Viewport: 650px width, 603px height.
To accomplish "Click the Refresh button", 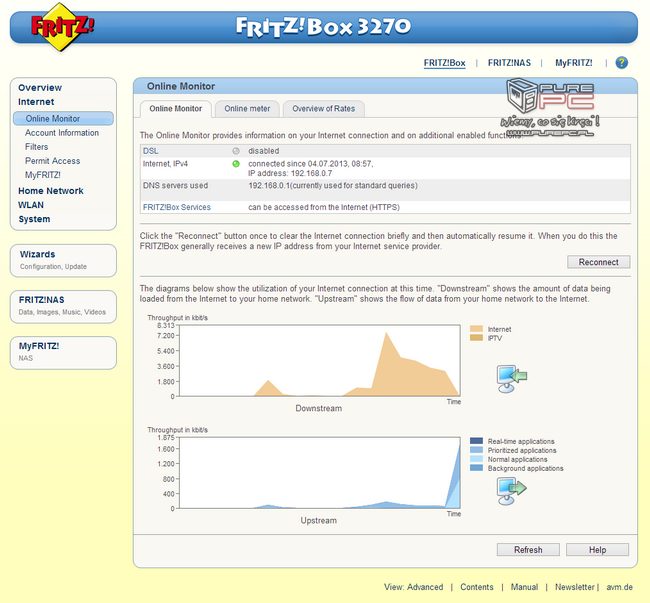I will (528, 550).
